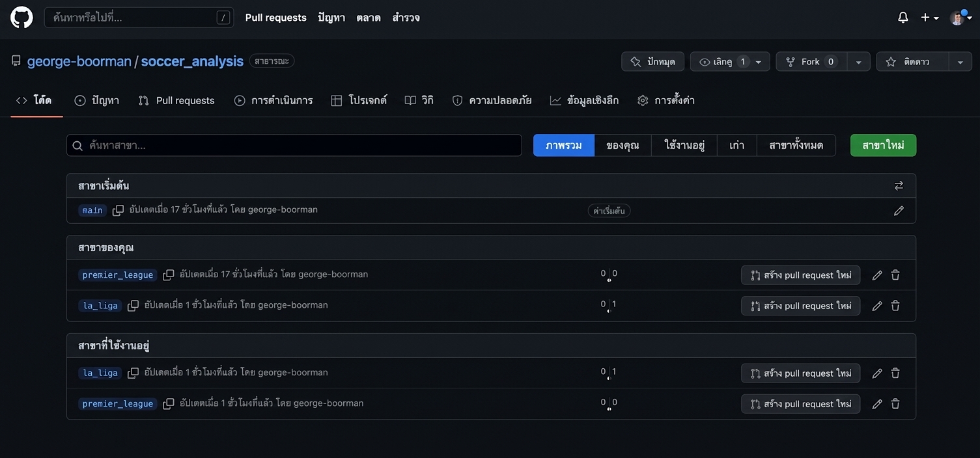Edit the main default branch pencil
Image resolution: width=980 pixels, height=458 pixels.
pos(899,211)
